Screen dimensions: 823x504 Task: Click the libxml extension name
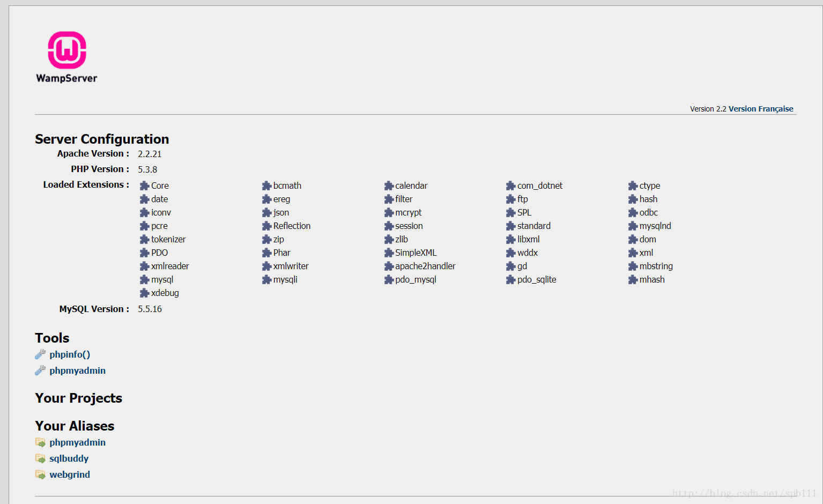click(528, 239)
